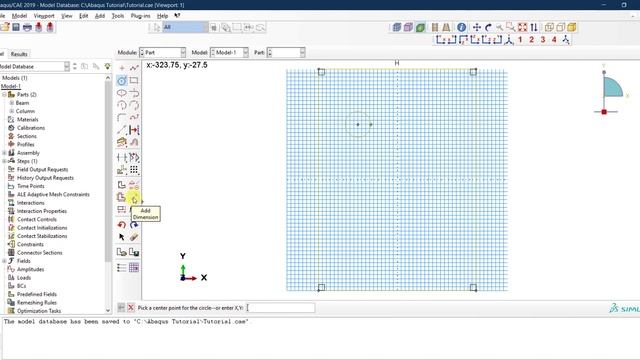Open the Part selection dropdown

pyautogui.click(x=286, y=52)
